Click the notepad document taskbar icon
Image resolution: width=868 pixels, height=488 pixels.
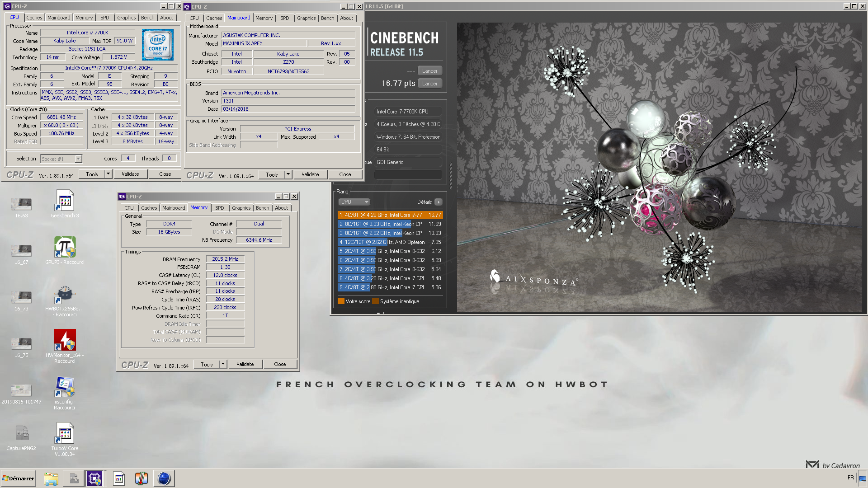click(x=119, y=478)
